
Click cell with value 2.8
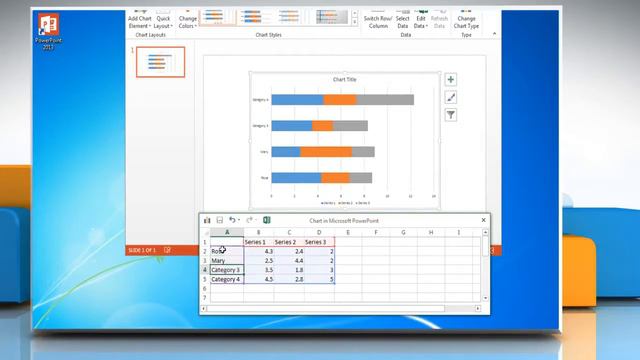pos(289,280)
